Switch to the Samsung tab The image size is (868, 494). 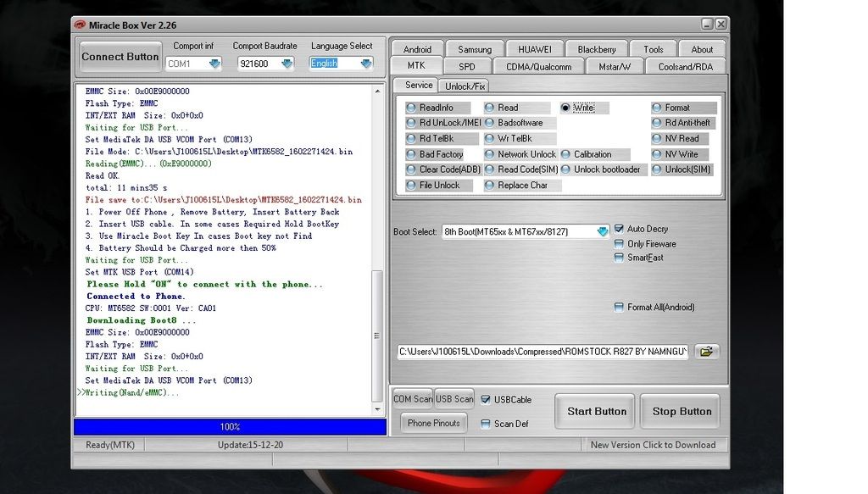(474, 49)
